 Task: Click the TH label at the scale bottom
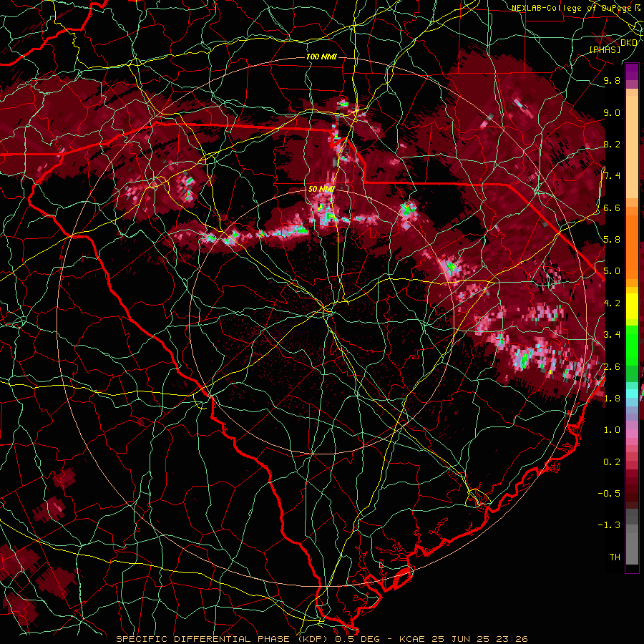click(615, 557)
